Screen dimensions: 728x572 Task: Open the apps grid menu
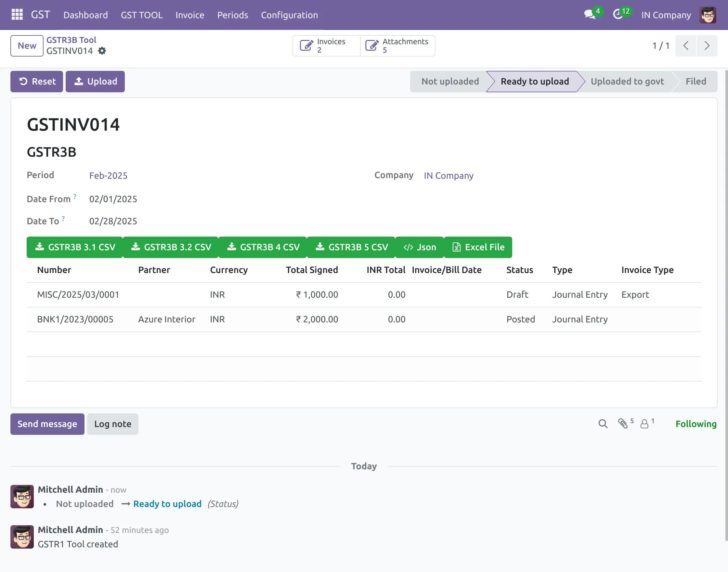click(x=16, y=15)
